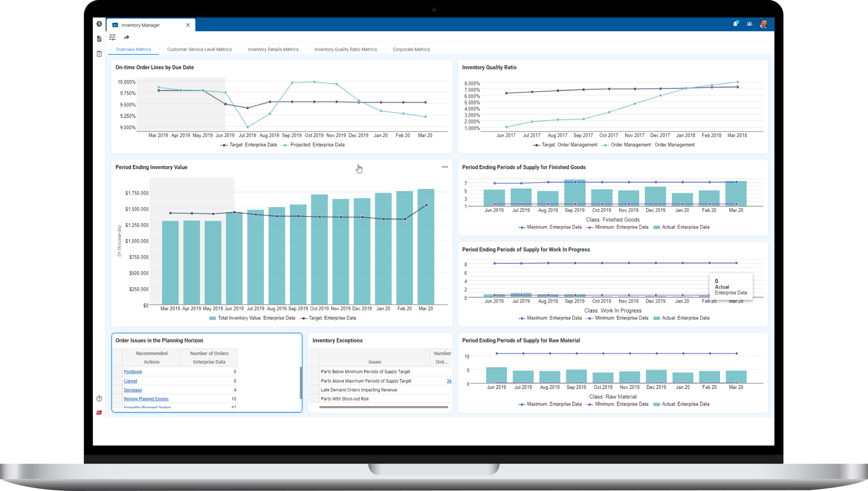This screenshot has height=491, width=868.
Task: Click the Postpone recommended action link
Action: click(133, 372)
